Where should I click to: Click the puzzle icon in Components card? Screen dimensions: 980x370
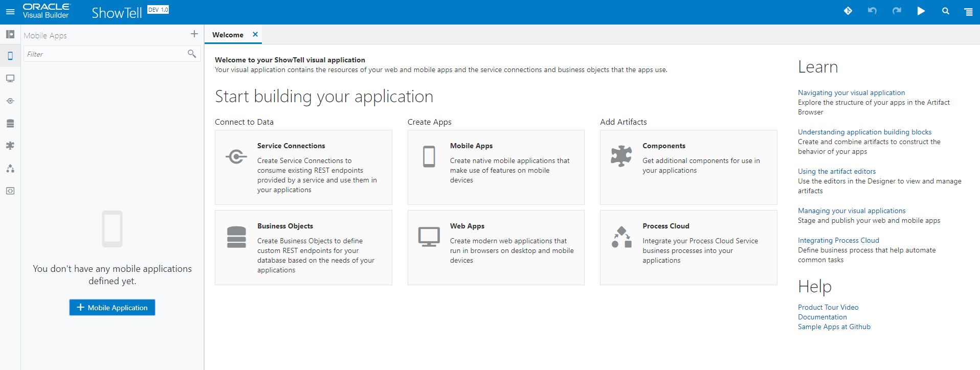621,156
